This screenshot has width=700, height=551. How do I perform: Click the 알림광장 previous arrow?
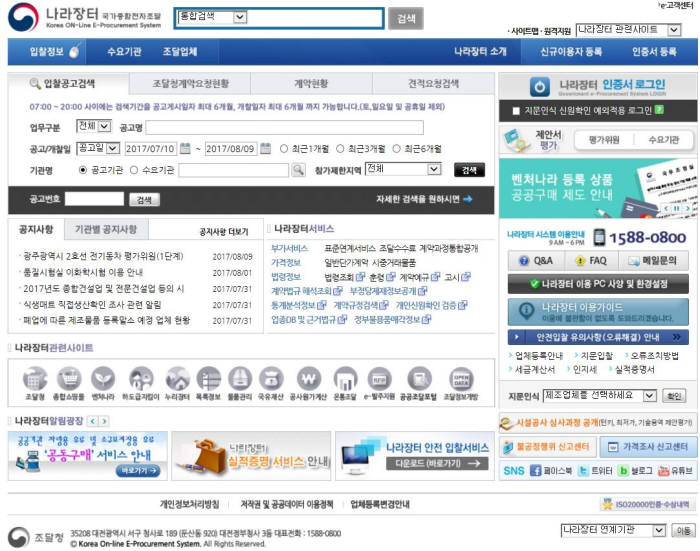pos(93,421)
